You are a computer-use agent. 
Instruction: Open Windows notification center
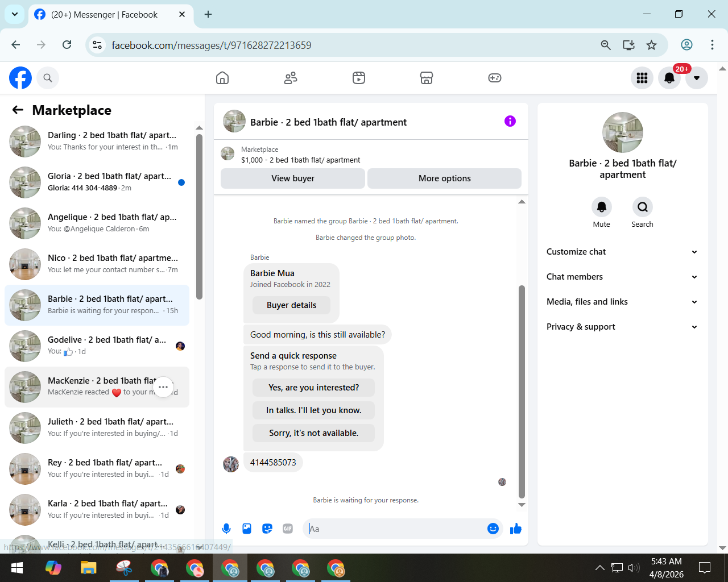(705, 567)
